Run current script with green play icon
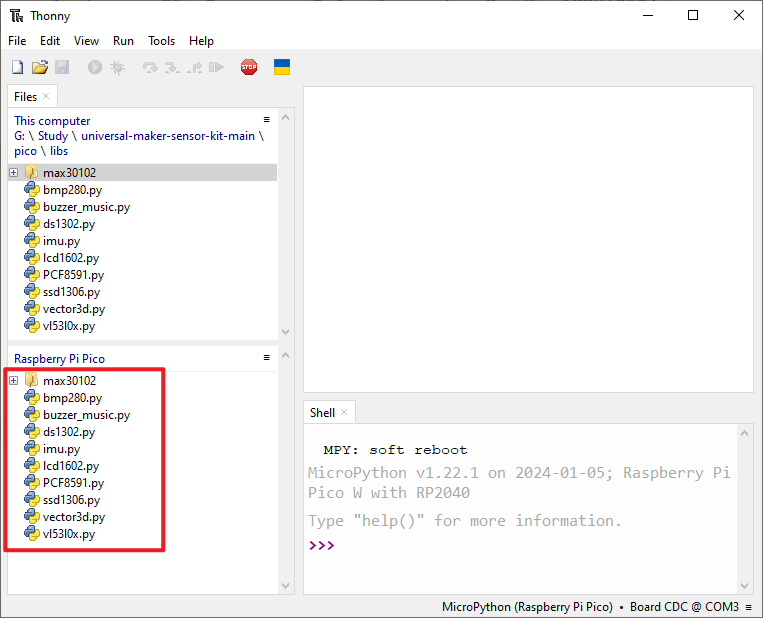 point(95,67)
